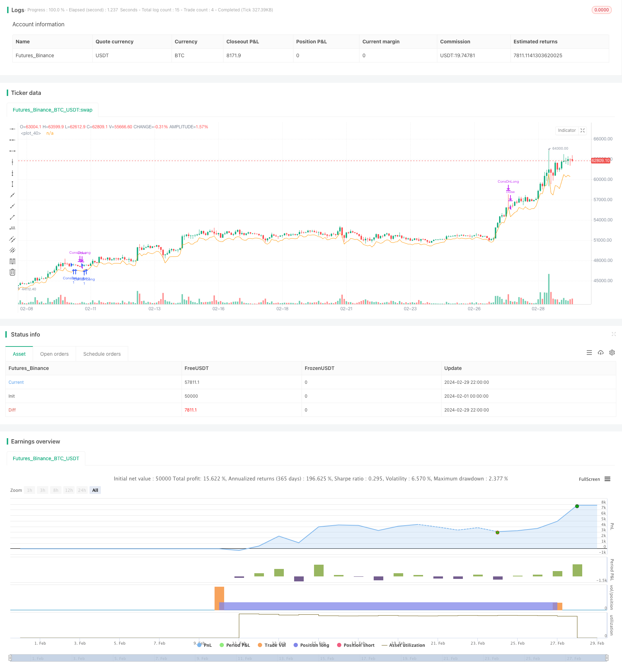Select the horizontal ray line drawing tool

pyautogui.click(x=12, y=140)
